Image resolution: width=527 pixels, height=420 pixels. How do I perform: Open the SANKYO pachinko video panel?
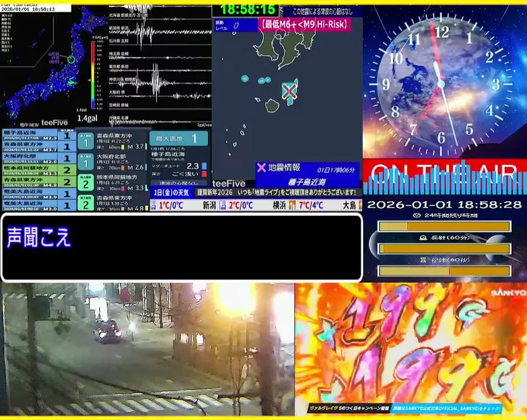coord(411,349)
